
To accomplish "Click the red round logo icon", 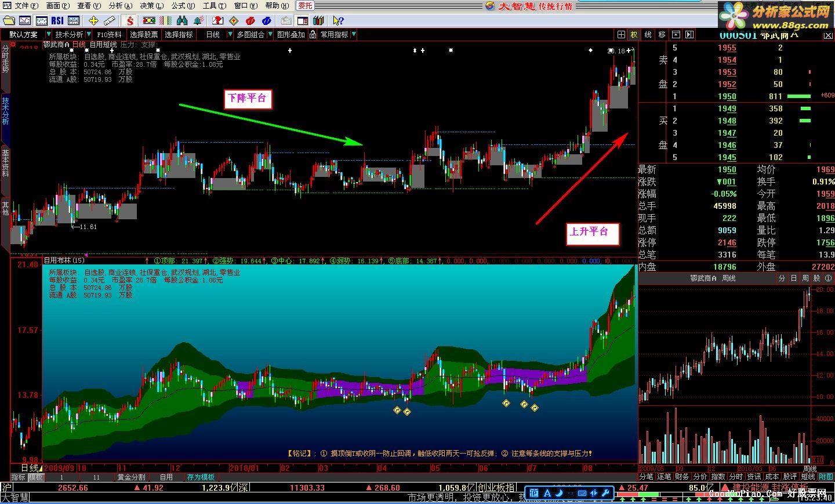I will click(251, 21).
